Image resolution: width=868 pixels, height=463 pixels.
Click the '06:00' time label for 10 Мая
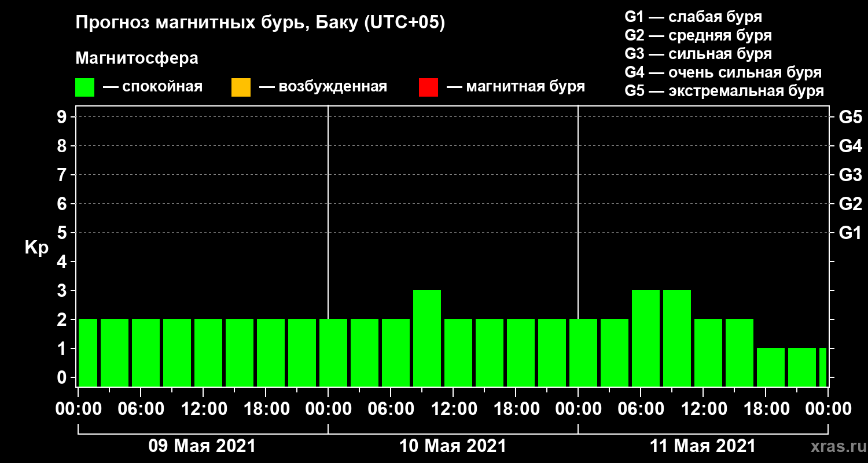click(x=391, y=409)
